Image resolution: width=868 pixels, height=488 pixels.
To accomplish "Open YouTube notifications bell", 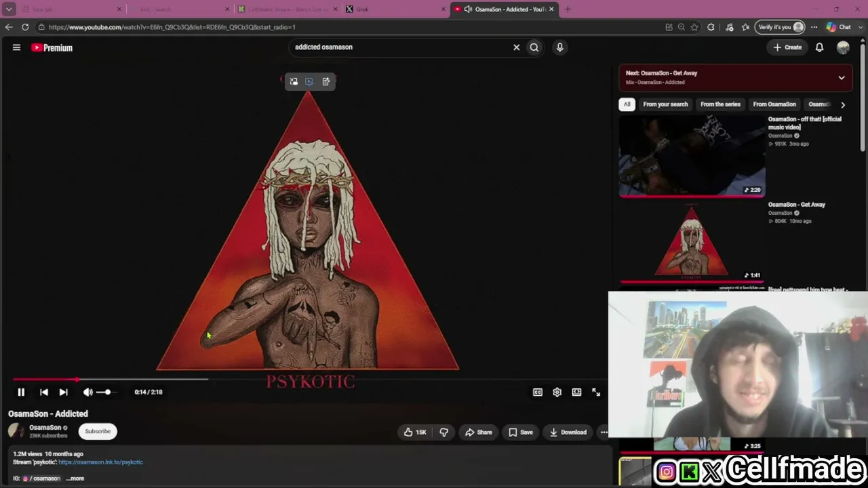I will pos(819,47).
